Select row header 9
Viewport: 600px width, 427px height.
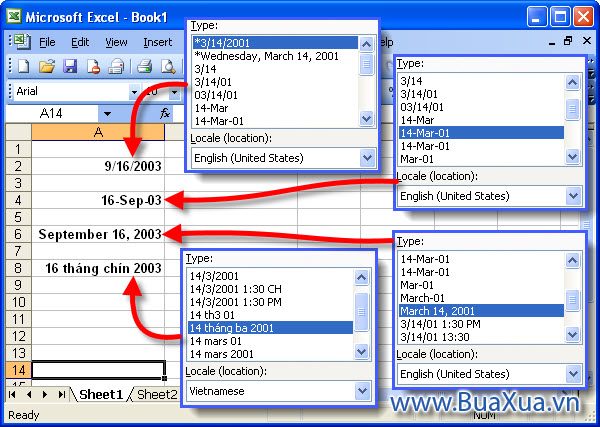(18, 285)
